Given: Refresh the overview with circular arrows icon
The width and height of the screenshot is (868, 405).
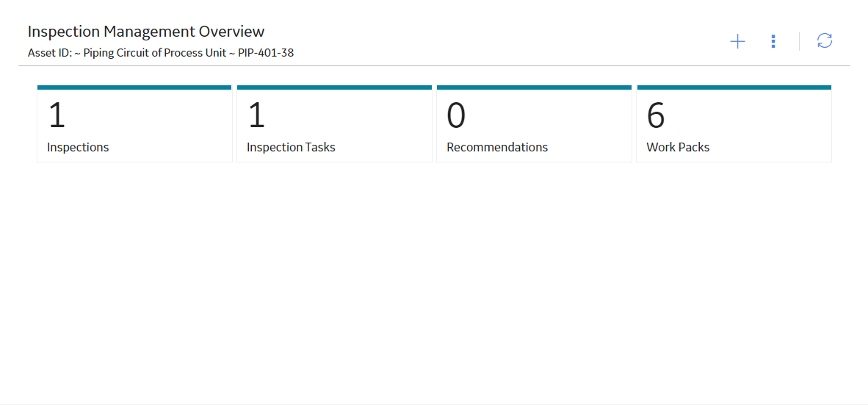Looking at the screenshot, I should [x=825, y=41].
